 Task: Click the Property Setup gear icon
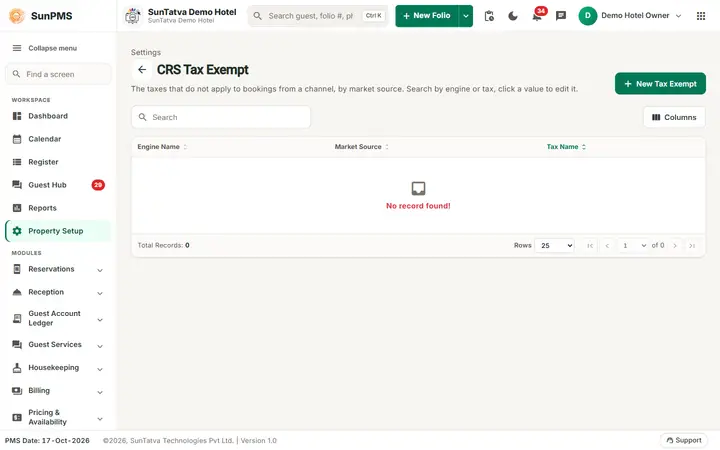(x=17, y=231)
